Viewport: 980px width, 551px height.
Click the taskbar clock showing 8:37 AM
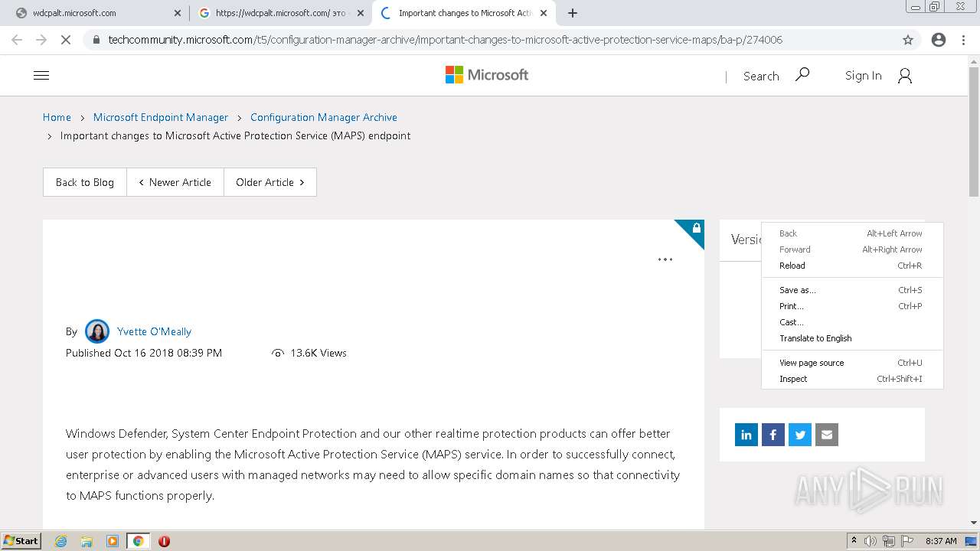click(941, 541)
